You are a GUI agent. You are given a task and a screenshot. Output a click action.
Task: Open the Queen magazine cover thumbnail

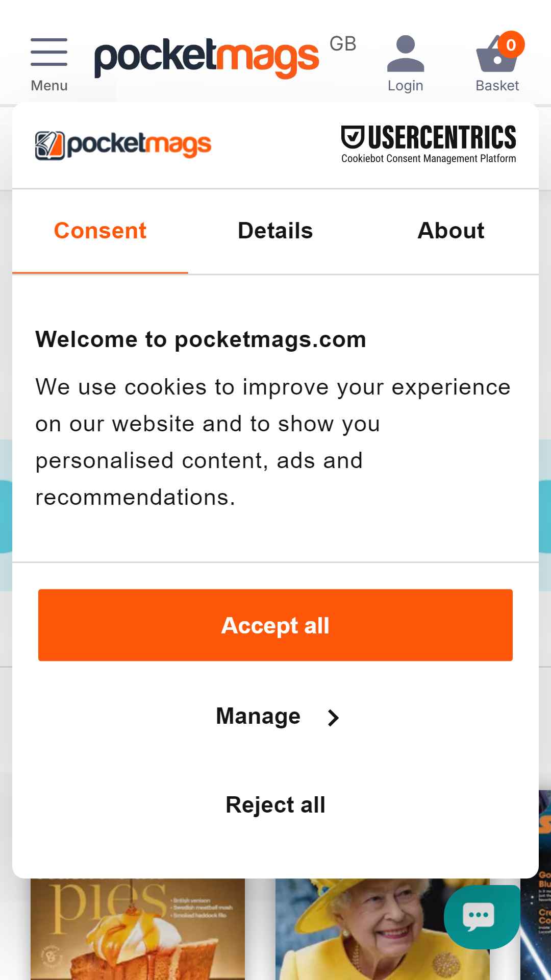click(x=383, y=929)
